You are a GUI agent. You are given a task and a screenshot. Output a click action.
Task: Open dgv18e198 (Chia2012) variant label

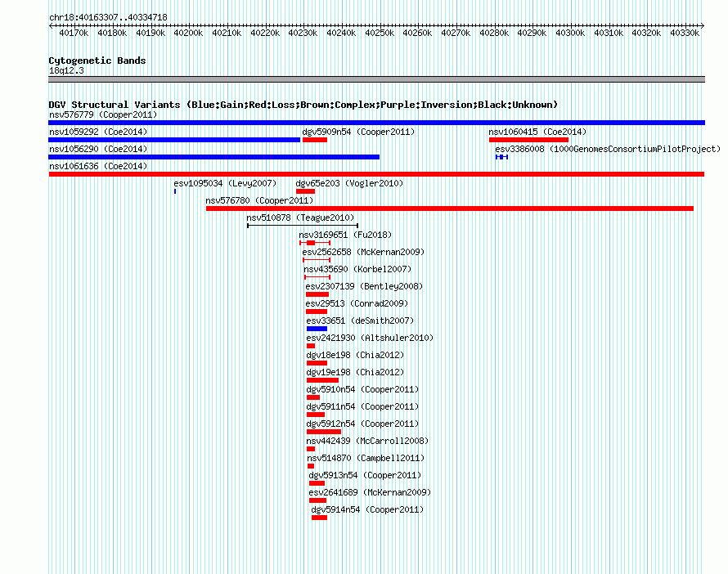click(x=355, y=355)
